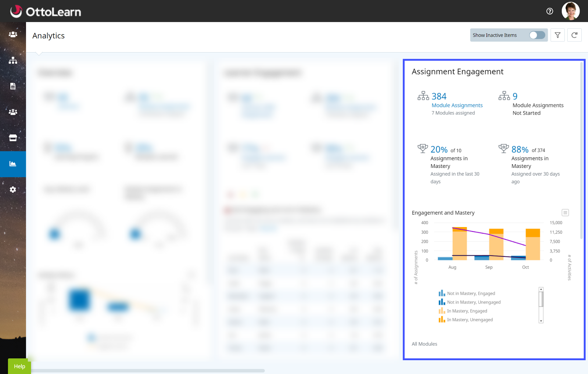Click the "Oct" axis label
The image size is (588, 374).
click(x=526, y=267)
